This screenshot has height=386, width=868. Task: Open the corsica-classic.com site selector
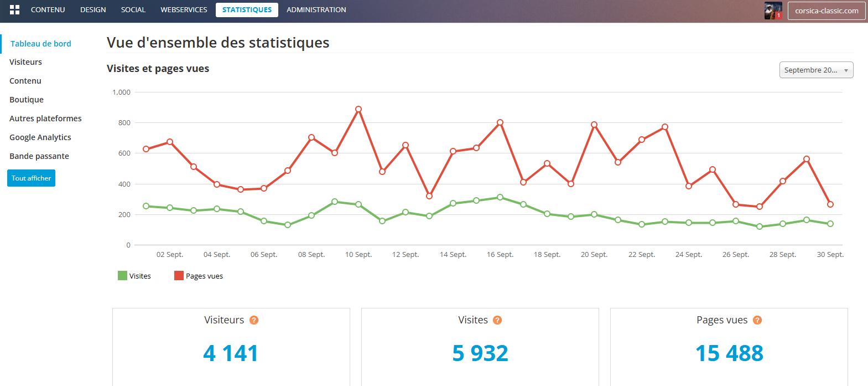click(827, 11)
